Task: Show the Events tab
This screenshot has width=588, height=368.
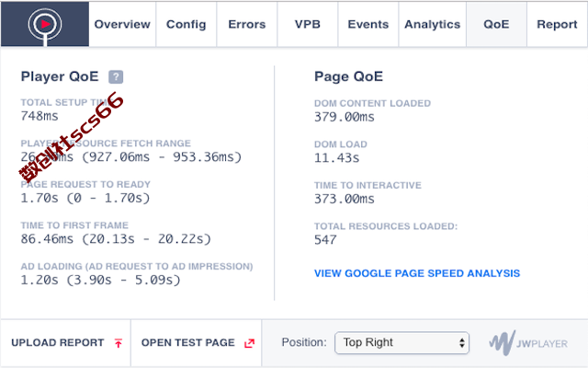Action: [x=368, y=25]
